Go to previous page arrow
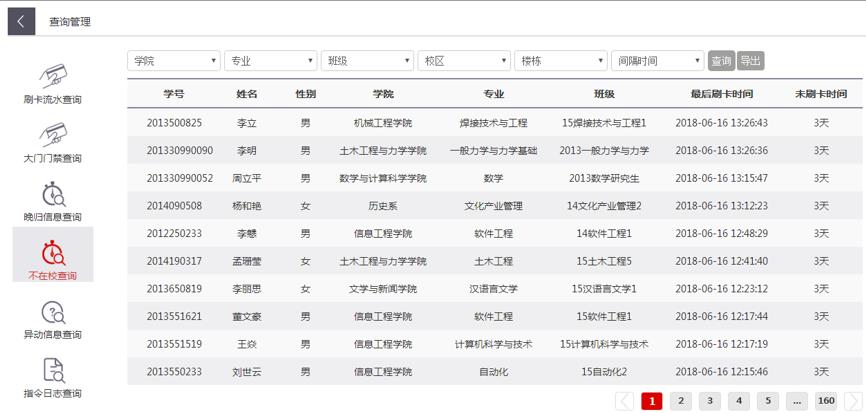The height and width of the screenshot is (413, 866). pyautogui.click(x=624, y=401)
